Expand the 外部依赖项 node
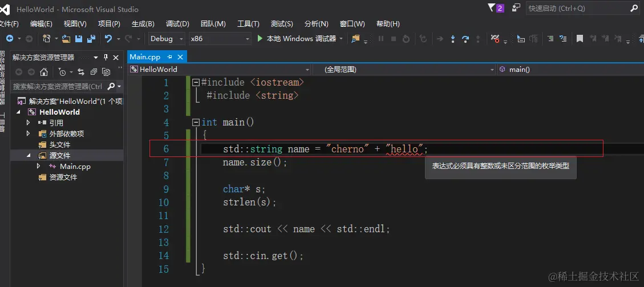644x287 pixels. pyautogui.click(x=28, y=134)
